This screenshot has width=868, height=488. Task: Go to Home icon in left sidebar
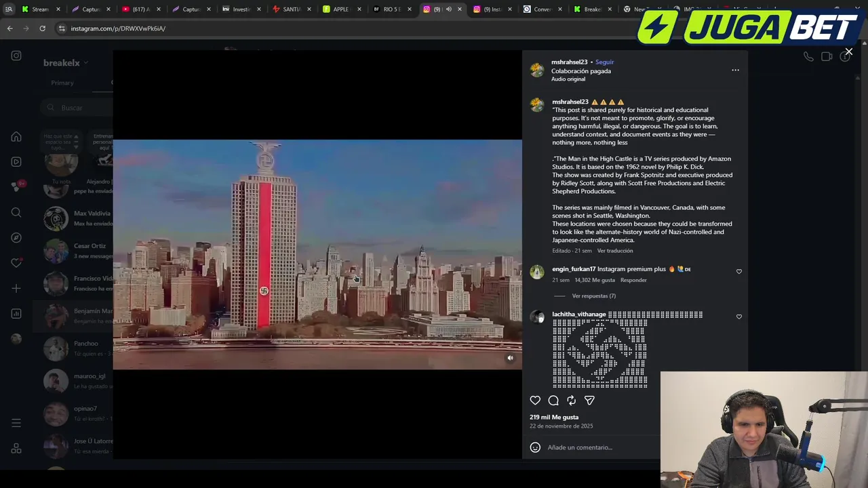[x=16, y=137]
